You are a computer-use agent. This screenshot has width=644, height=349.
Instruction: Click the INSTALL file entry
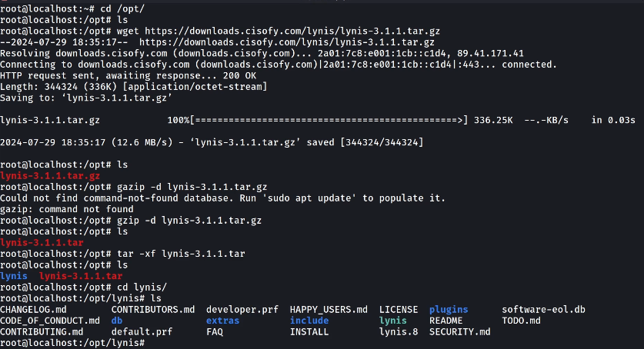309,332
